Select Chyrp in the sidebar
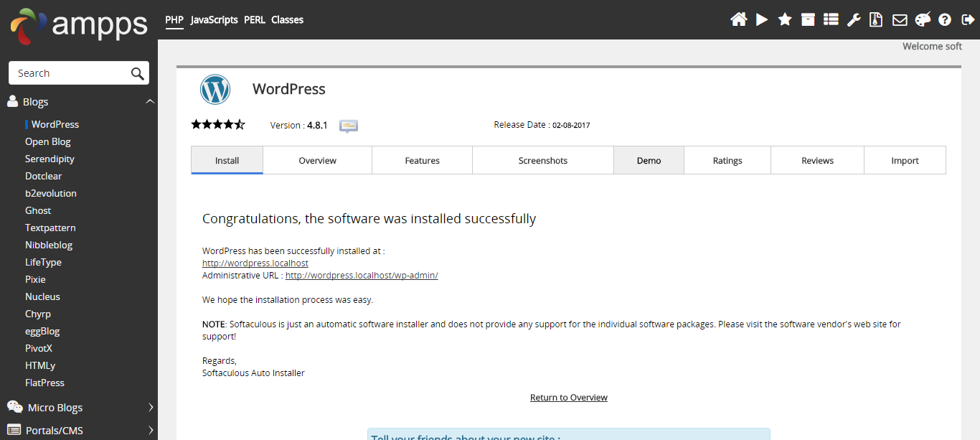The width and height of the screenshot is (980, 440). click(x=38, y=314)
